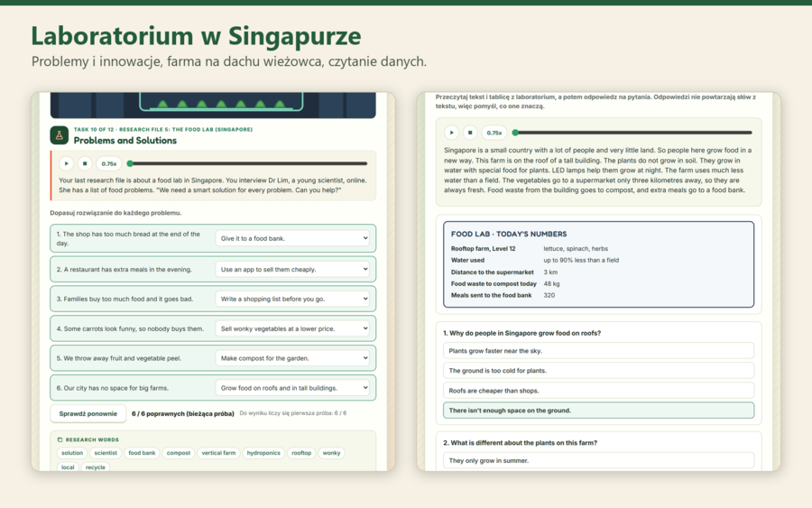This screenshot has height=508, width=812.
Task: Click 'Rooftop farm, Level 12' table row label
Action: (x=484, y=248)
